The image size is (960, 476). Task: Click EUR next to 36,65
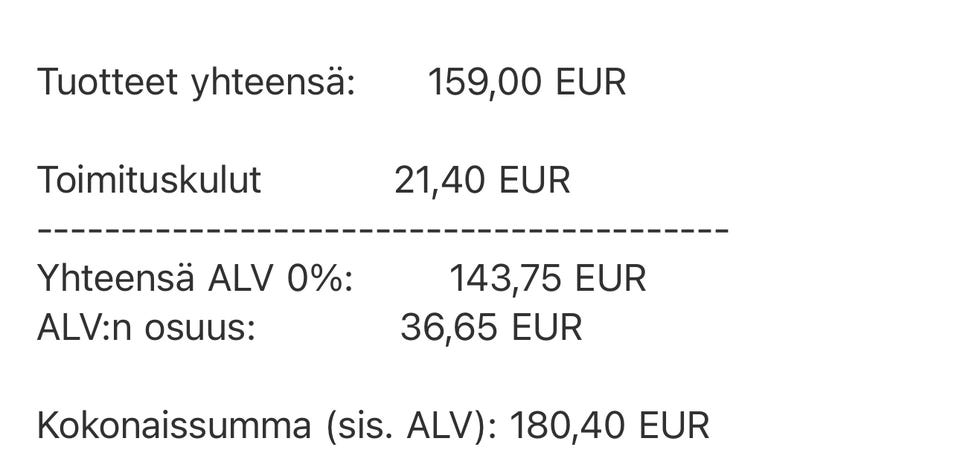pos(546,327)
